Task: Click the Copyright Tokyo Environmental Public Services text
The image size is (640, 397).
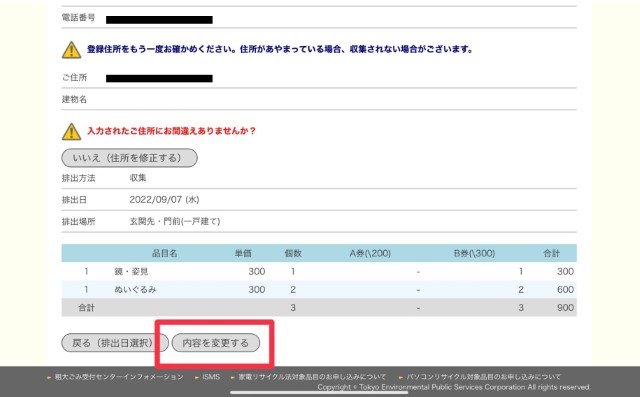Action: (454, 387)
